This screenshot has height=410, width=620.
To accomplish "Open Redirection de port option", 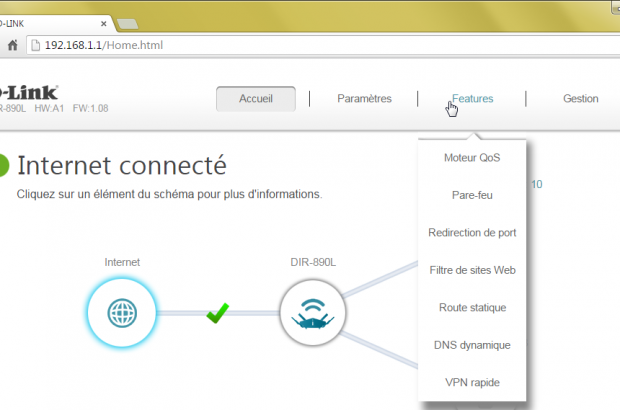I will click(x=471, y=232).
